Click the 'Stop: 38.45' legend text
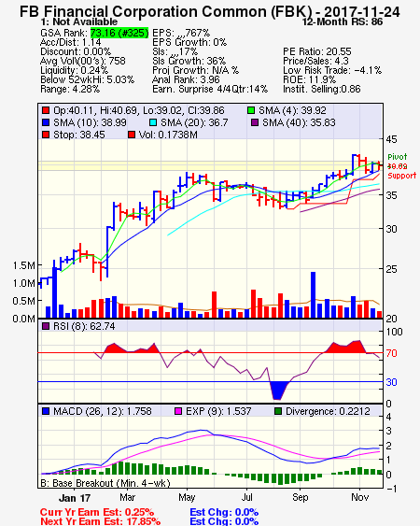 [x=79, y=135]
